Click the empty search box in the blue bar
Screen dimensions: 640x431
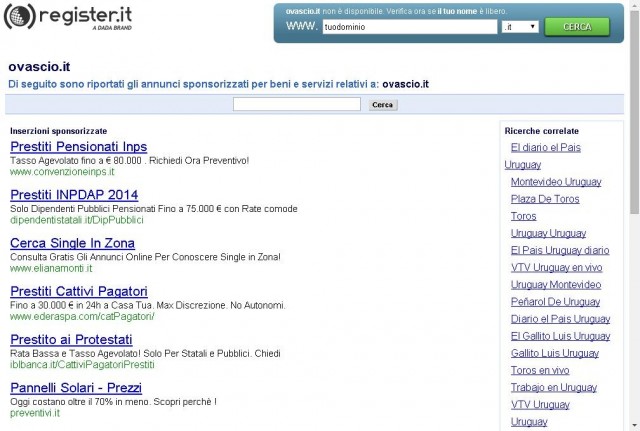297,104
